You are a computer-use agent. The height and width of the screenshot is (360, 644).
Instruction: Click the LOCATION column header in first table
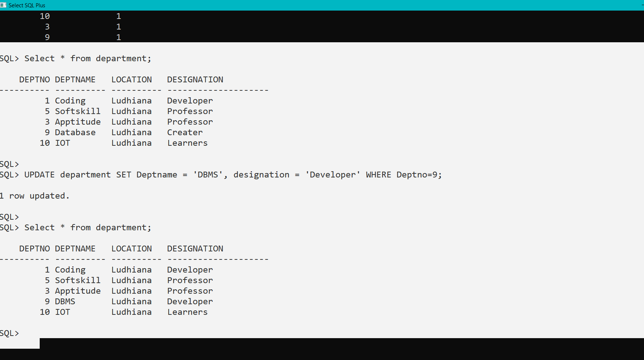pos(132,79)
